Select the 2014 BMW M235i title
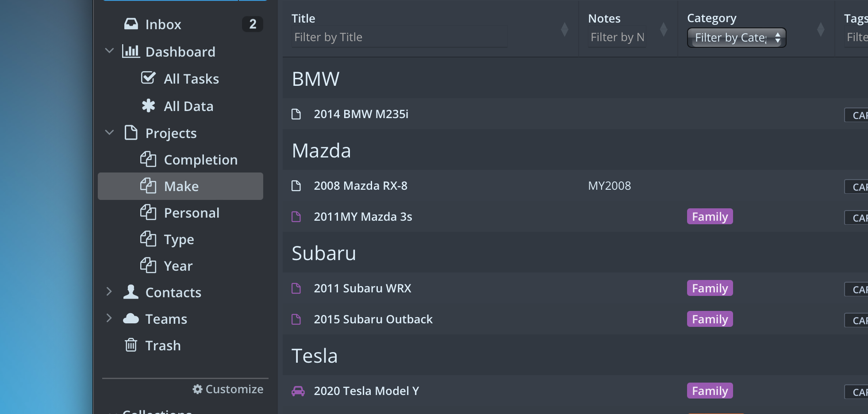 pyautogui.click(x=361, y=114)
